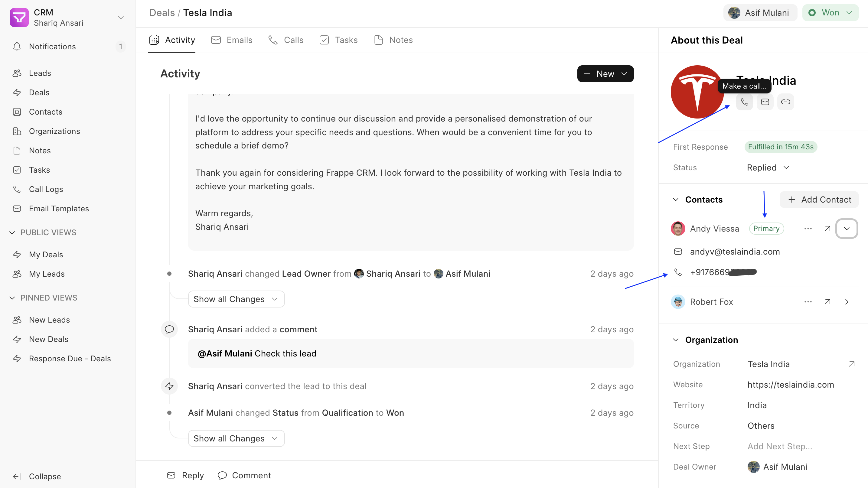868x488 pixels.
Task: Click the Website value https://teslaindia.com
Action: [791, 384]
